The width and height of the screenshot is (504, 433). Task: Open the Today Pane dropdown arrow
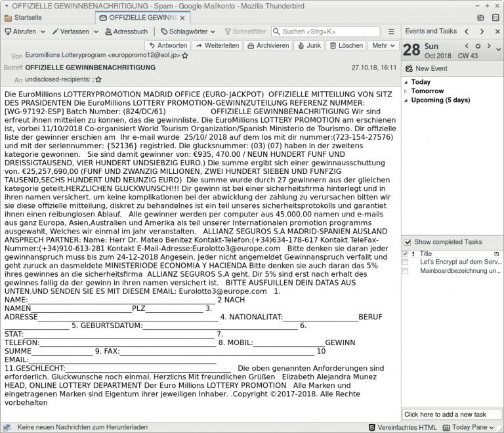[492, 427]
